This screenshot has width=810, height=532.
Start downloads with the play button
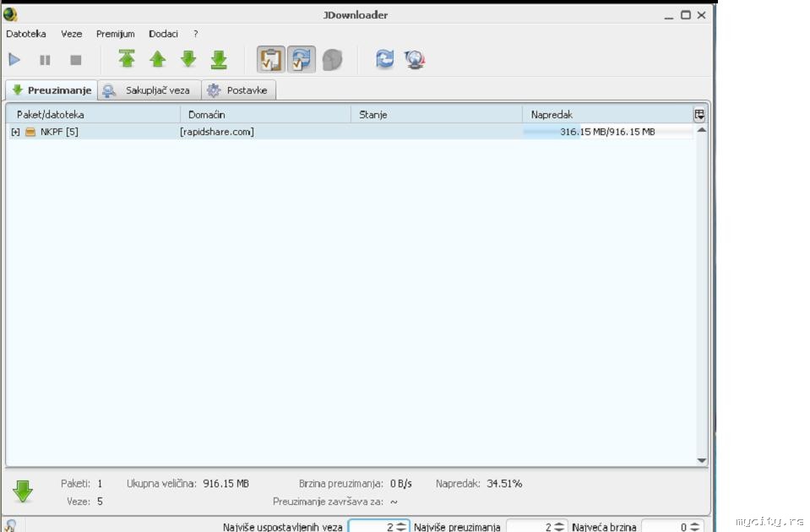(14, 60)
